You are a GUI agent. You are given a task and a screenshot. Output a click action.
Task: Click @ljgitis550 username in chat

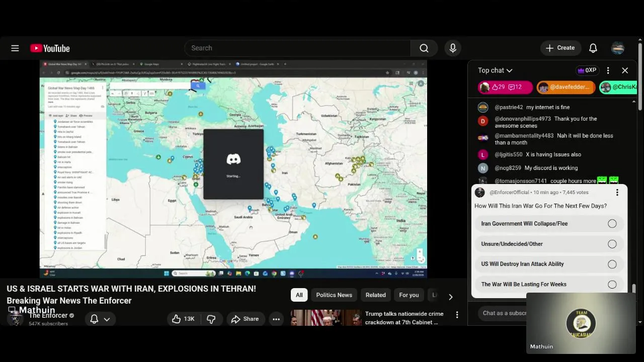tap(509, 155)
